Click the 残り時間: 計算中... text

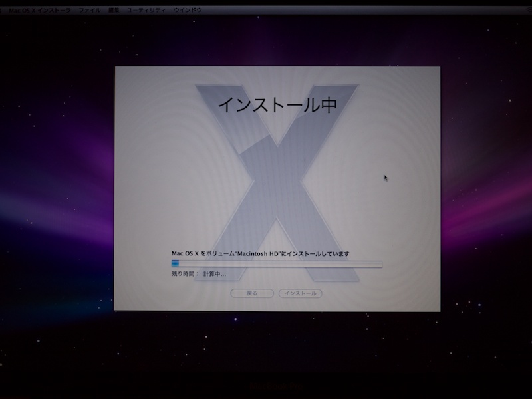[198, 274]
